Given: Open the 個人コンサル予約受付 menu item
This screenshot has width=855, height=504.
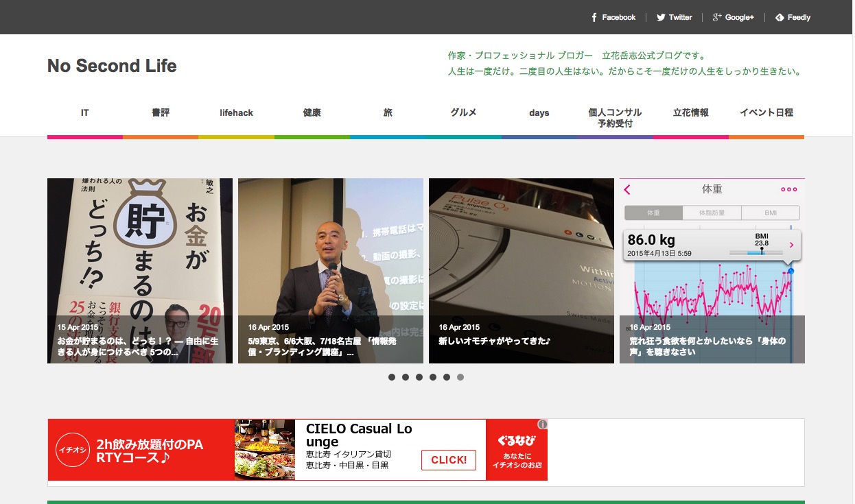Looking at the screenshot, I should point(615,118).
